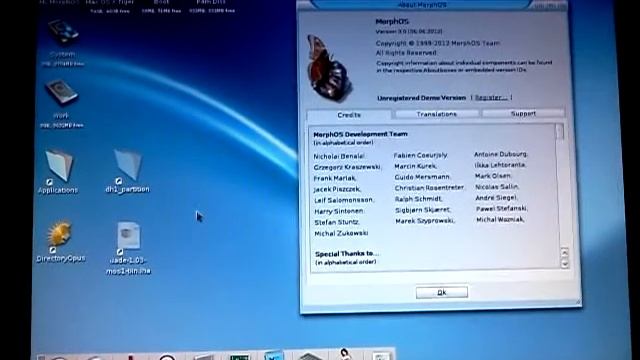Click the name "Ilkka Lehtoranta"

coord(500,165)
